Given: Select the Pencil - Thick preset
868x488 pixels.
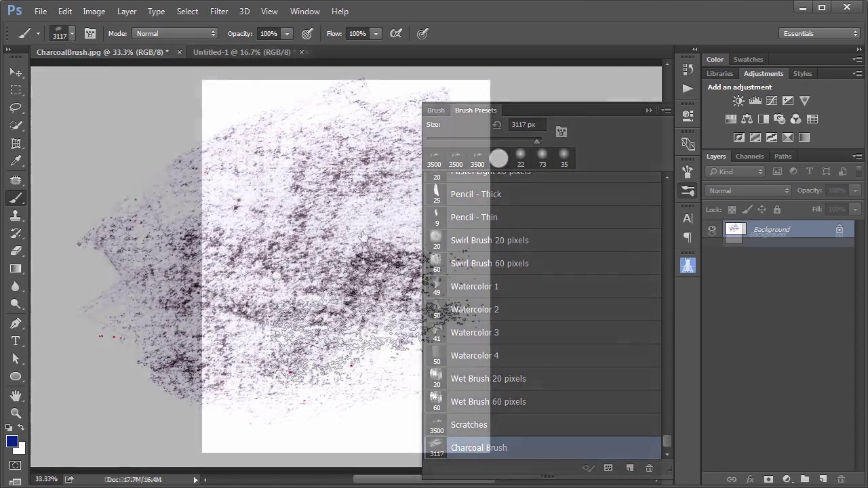Looking at the screenshot, I should click(x=542, y=194).
